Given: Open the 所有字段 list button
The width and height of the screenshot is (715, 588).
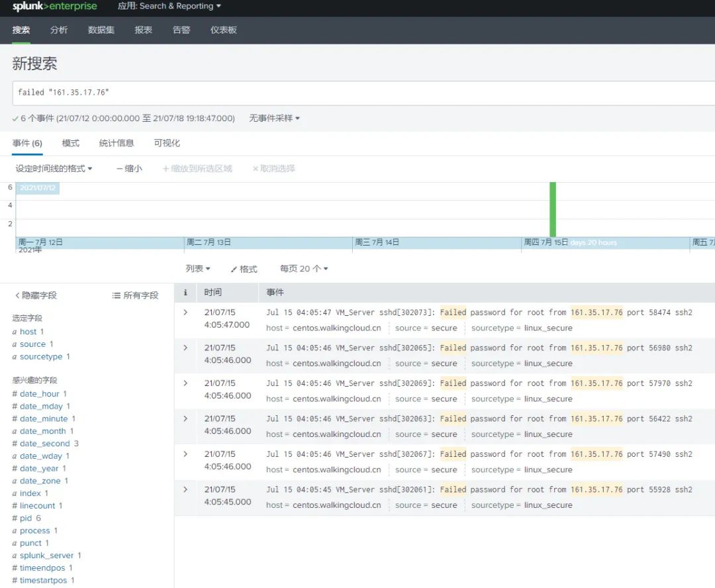Looking at the screenshot, I should (x=136, y=295).
